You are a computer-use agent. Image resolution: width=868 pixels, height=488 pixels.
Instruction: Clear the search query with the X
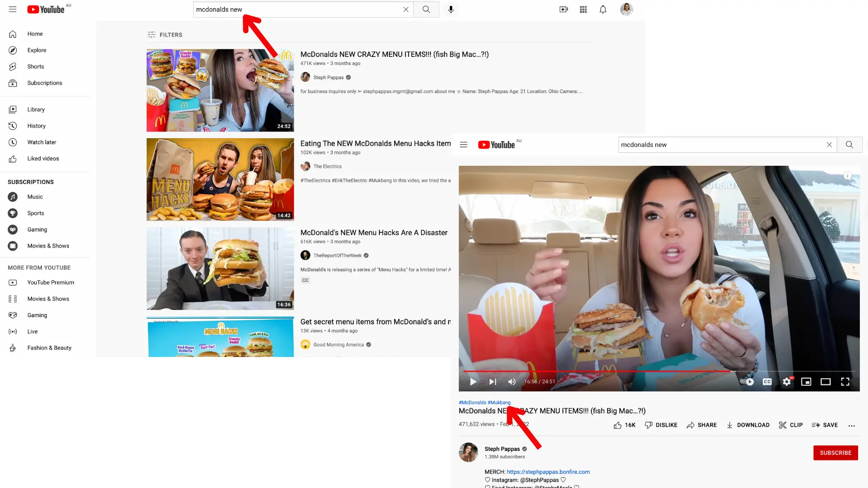[406, 9]
